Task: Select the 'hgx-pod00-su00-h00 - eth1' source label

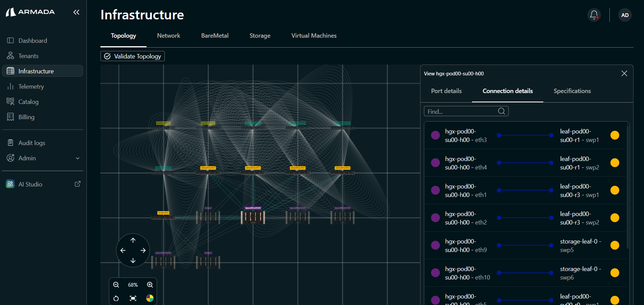Action: point(466,191)
